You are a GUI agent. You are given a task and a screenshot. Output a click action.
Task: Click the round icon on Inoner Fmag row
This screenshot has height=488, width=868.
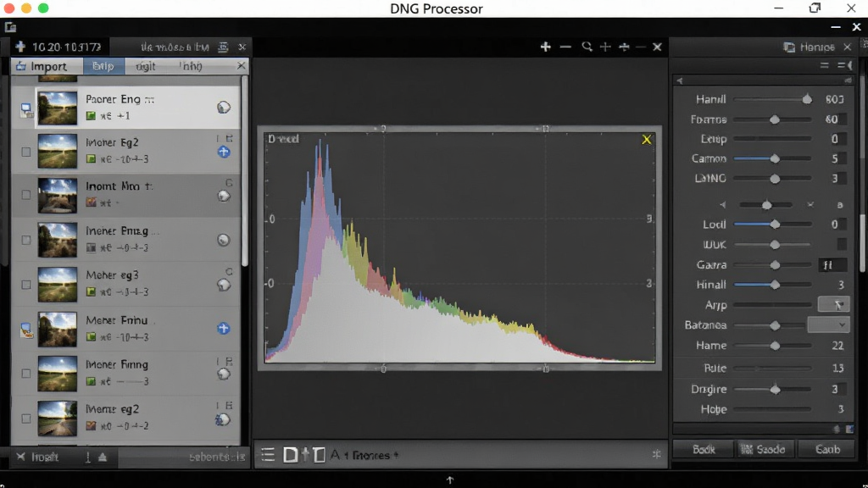pyautogui.click(x=224, y=240)
